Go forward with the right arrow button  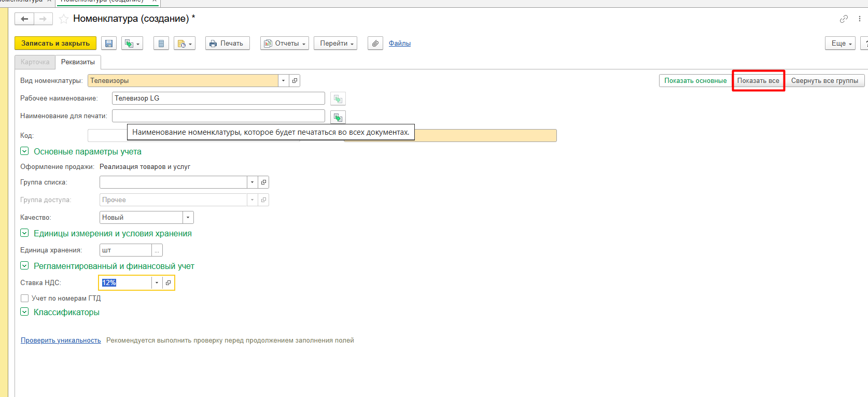point(43,19)
